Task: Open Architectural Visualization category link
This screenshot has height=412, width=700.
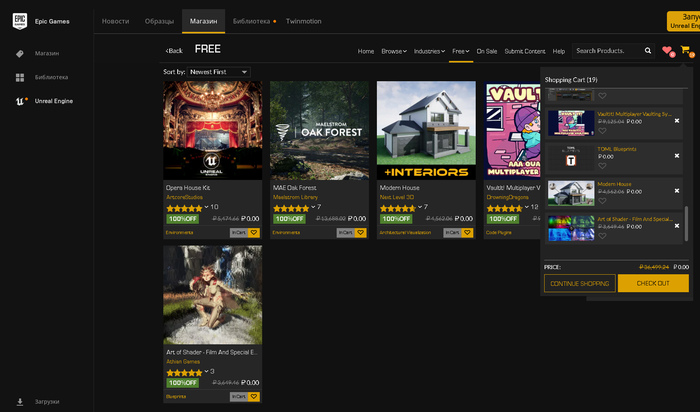Action: (405, 233)
